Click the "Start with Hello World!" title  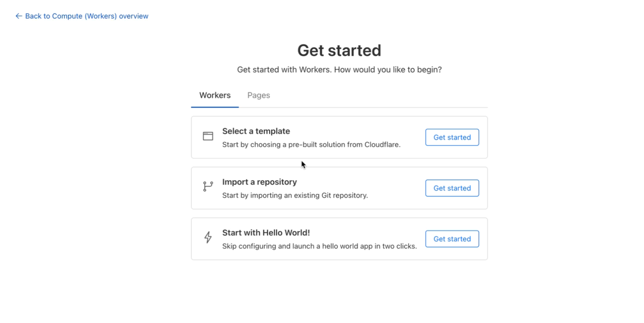point(266,233)
